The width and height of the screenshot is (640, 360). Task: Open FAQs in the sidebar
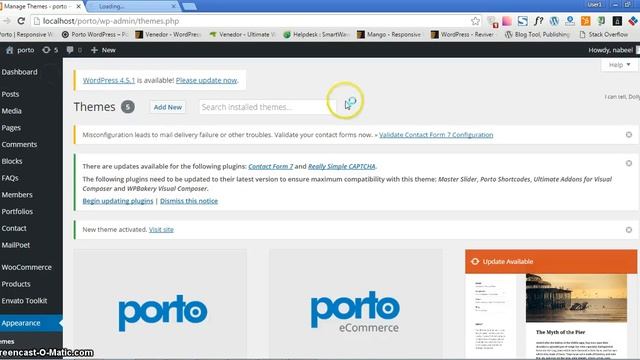(x=10, y=178)
